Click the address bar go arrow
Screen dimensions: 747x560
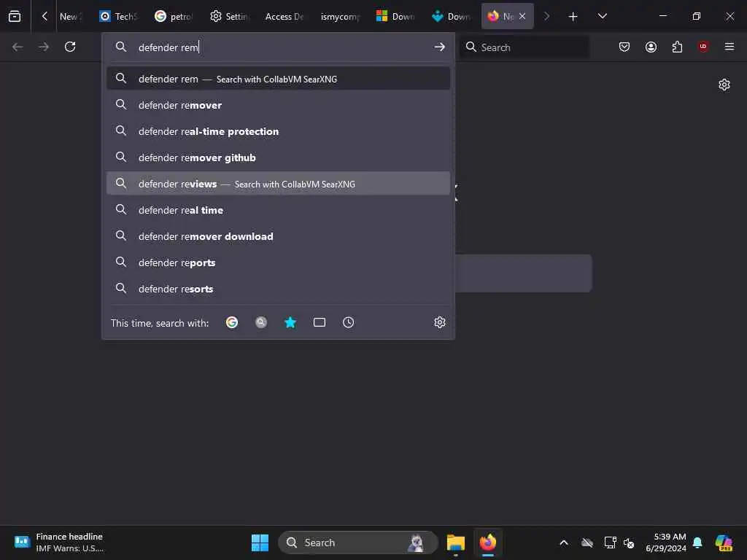click(439, 47)
